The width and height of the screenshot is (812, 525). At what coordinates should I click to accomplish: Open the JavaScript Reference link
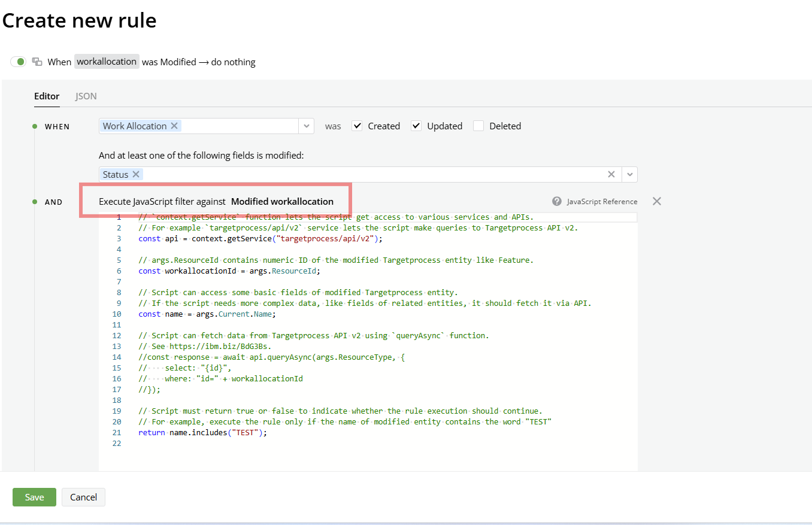(x=602, y=202)
